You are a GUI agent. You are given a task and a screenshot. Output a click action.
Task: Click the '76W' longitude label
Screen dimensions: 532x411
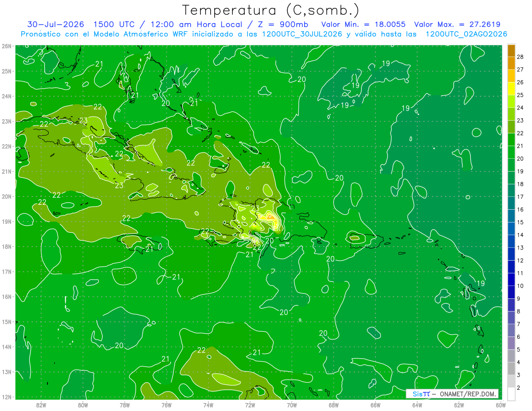click(166, 405)
